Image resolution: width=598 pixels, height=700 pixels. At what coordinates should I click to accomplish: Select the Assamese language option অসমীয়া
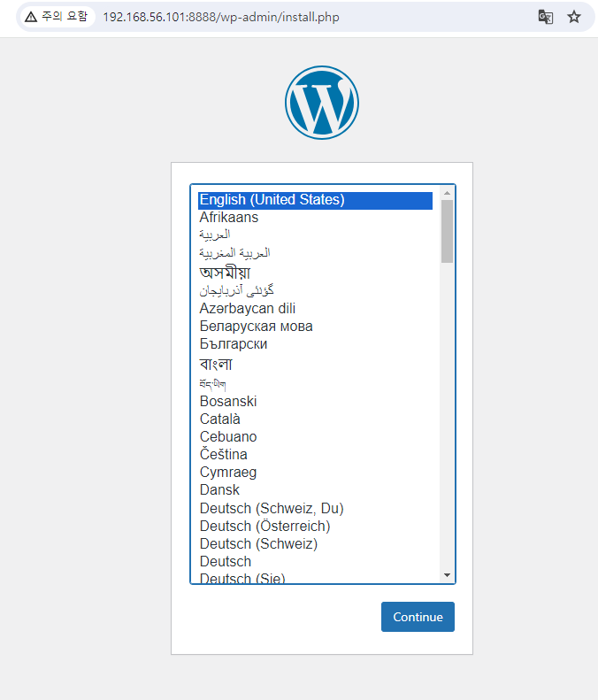(x=315, y=273)
